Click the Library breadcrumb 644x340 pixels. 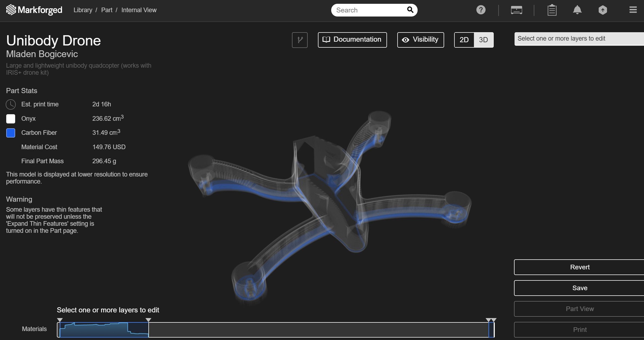tap(83, 10)
